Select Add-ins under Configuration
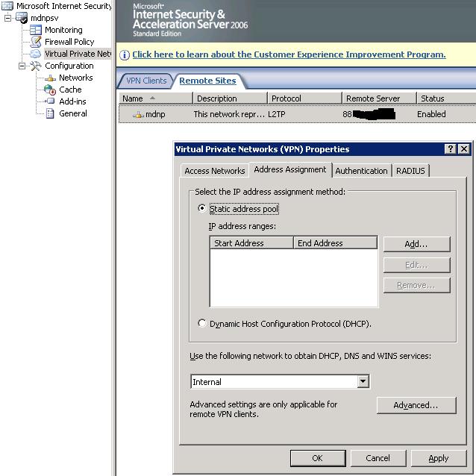This screenshot has width=476, height=476. pos(72,101)
